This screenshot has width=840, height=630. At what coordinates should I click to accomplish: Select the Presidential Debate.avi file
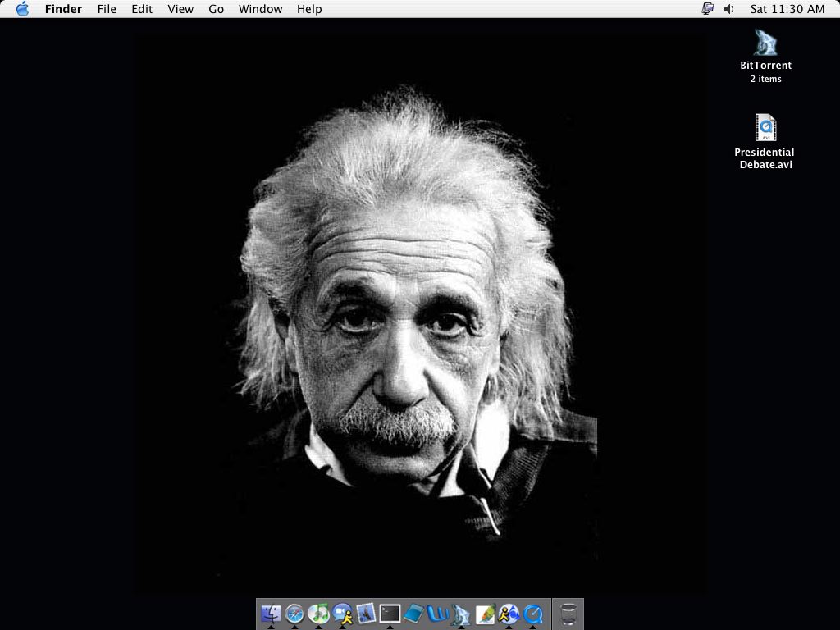[765, 129]
